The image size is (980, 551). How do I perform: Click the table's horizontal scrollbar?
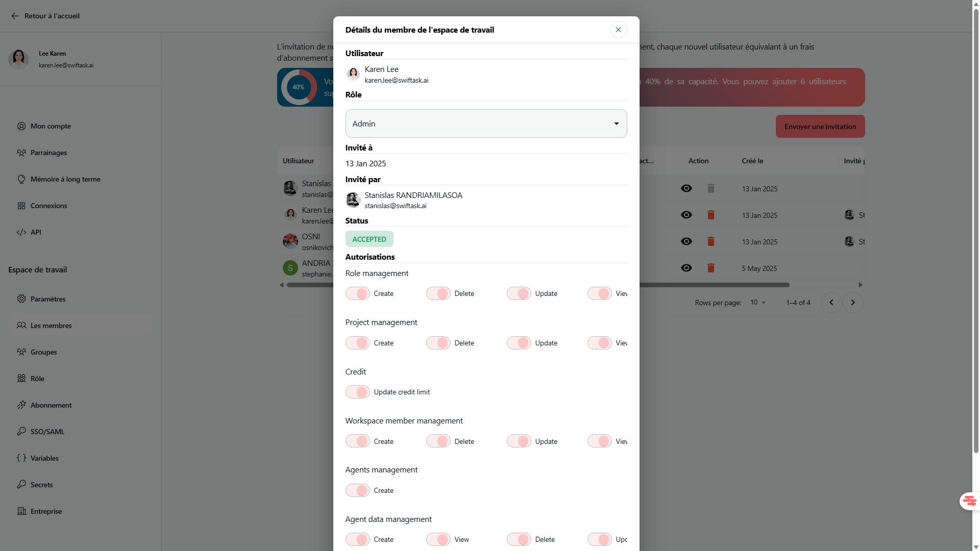click(x=715, y=285)
